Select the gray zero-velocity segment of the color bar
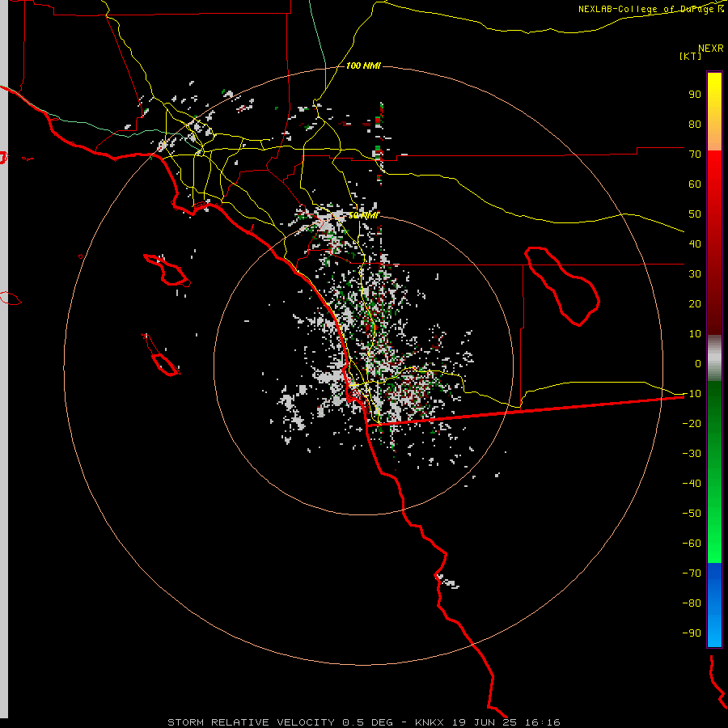728x728 pixels. tap(714, 358)
